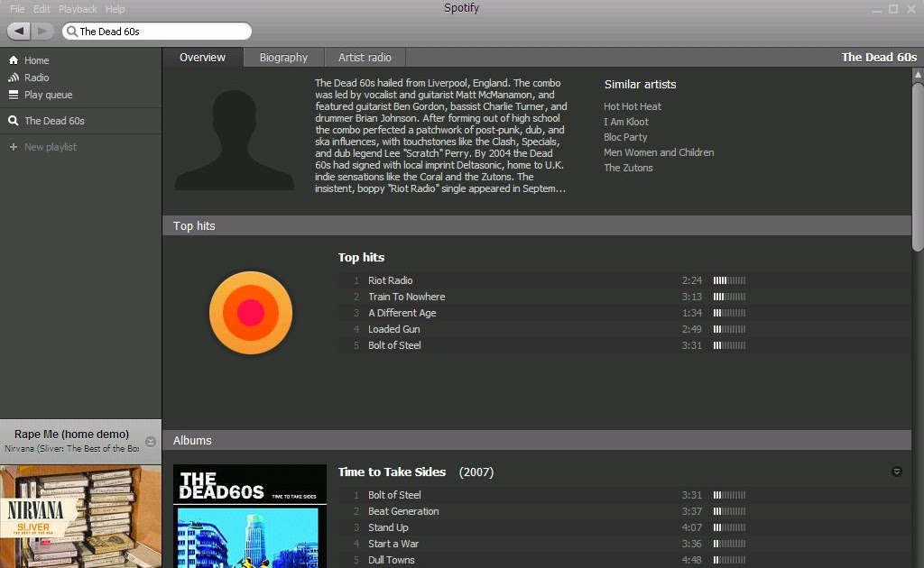924x568 pixels.
Task: Open the now-playing track options arrow
Action: [x=151, y=442]
